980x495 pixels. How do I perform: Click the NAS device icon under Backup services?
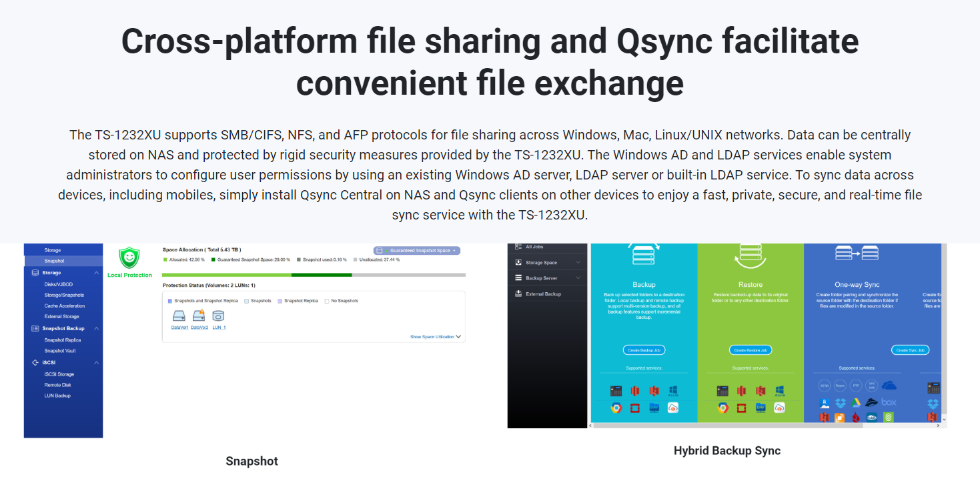click(616, 391)
